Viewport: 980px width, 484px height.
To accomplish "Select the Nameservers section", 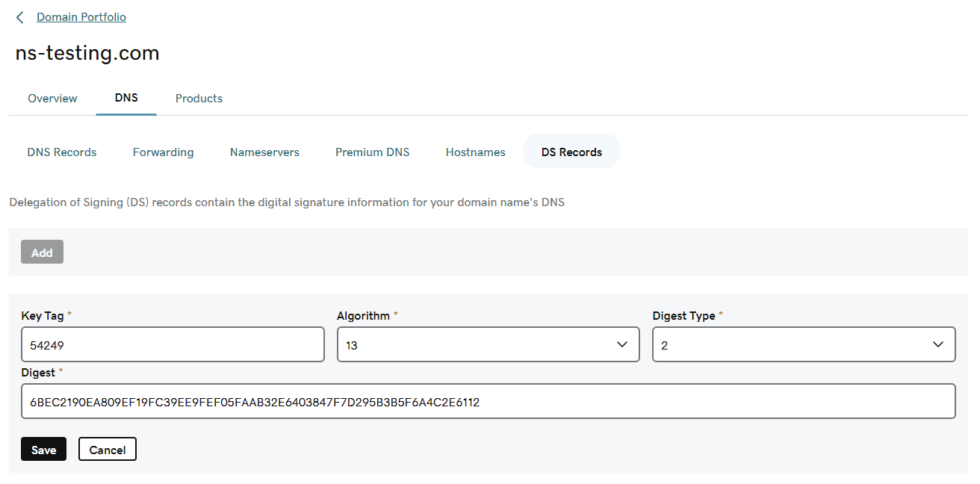I will pyautogui.click(x=264, y=152).
